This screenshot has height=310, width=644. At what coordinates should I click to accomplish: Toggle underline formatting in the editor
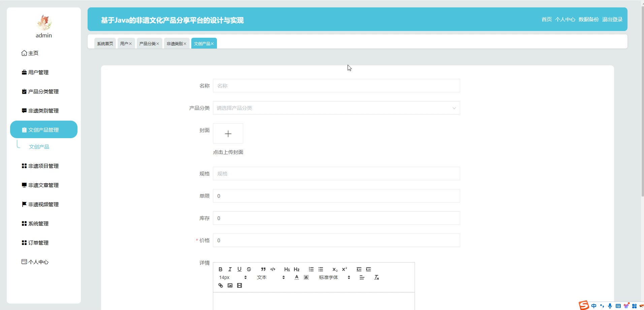click(239, 269)
